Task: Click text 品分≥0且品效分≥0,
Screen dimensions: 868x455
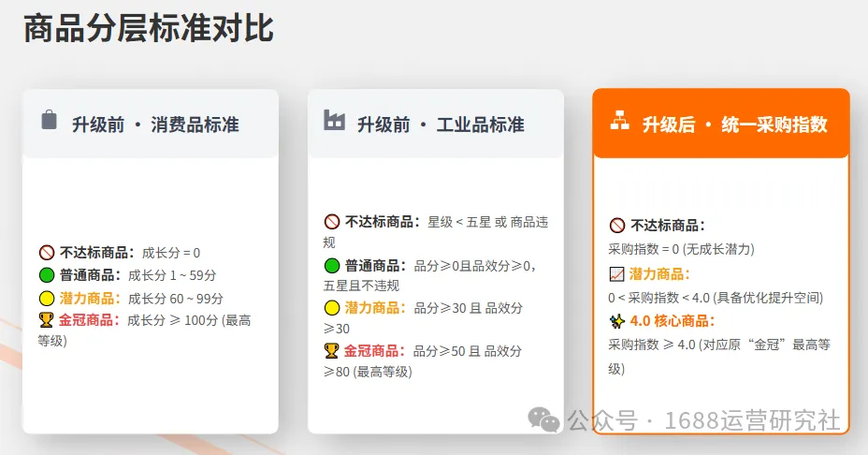Action: point(475,266)
